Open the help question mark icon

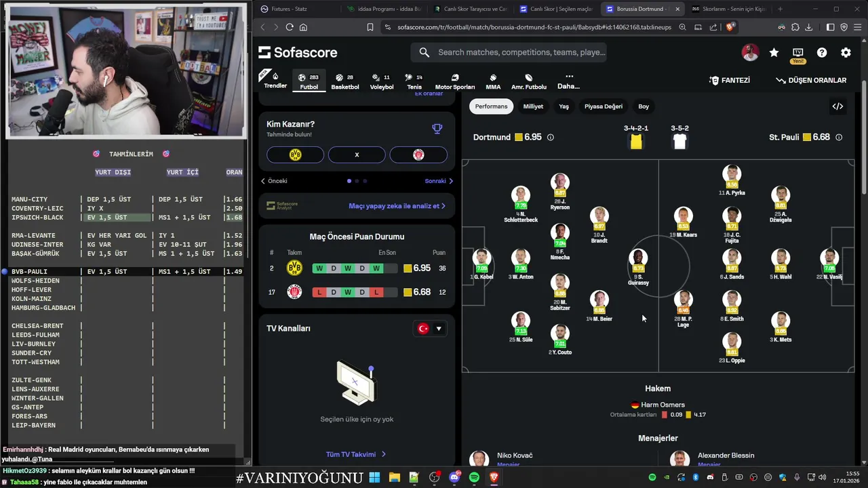tap(822, 52)
